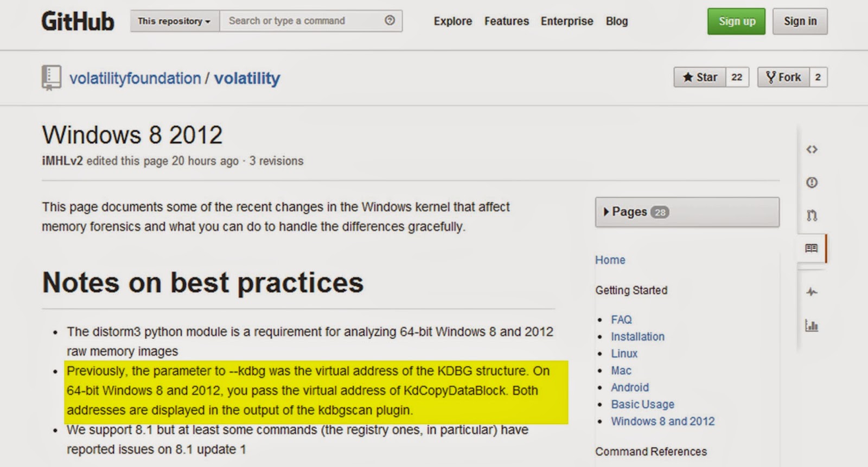Click the repository book icon
The image size is (868, 467).
51,78
